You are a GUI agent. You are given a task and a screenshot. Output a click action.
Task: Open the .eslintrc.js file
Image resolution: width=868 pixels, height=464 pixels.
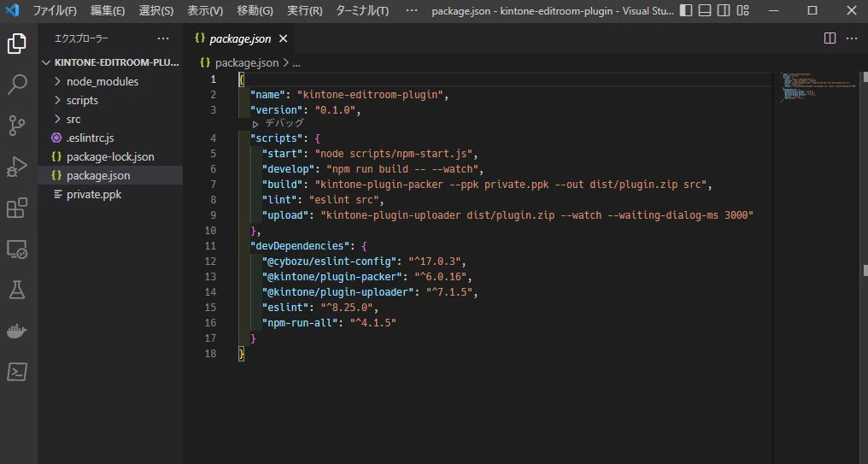coord(110,138)
